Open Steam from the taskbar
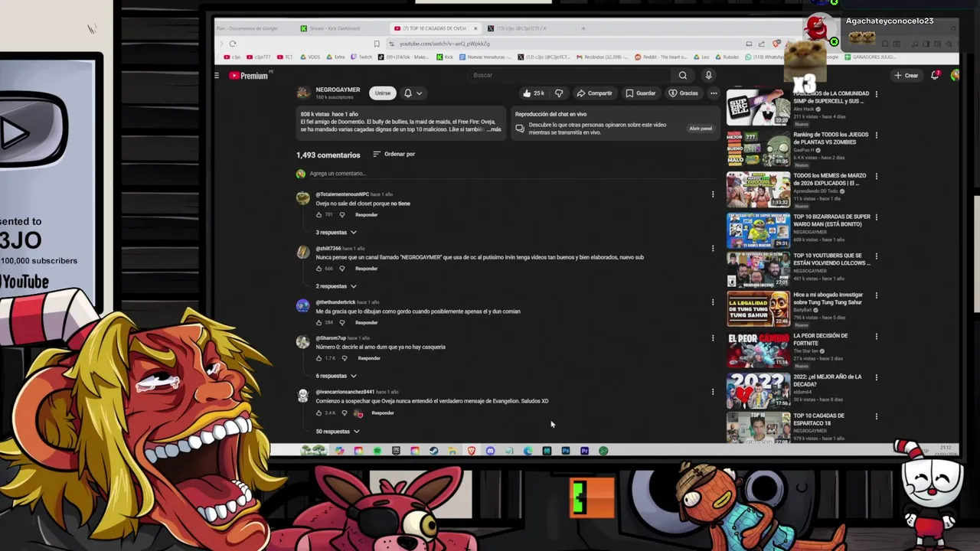980x551 pixels. [x=433, y=451]
